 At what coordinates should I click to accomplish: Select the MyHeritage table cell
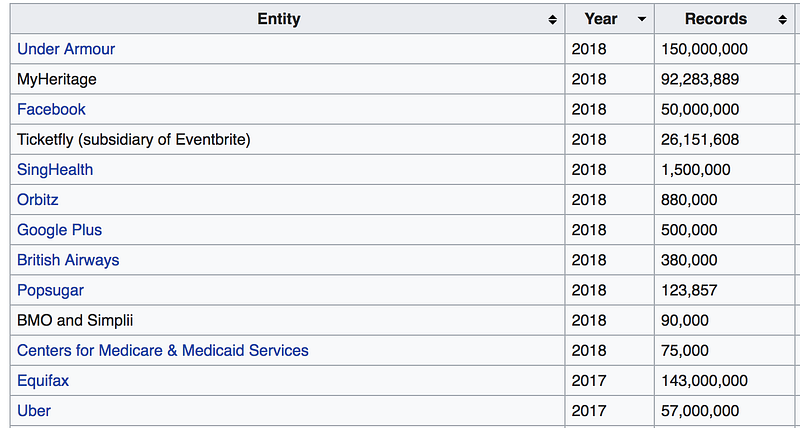pyautogui.click(x=287, y=79)
